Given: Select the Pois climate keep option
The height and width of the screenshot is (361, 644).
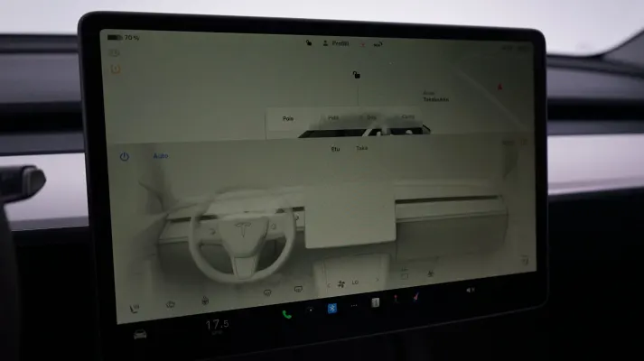Looking at the screenshot, I should click(x=288, y=118).
